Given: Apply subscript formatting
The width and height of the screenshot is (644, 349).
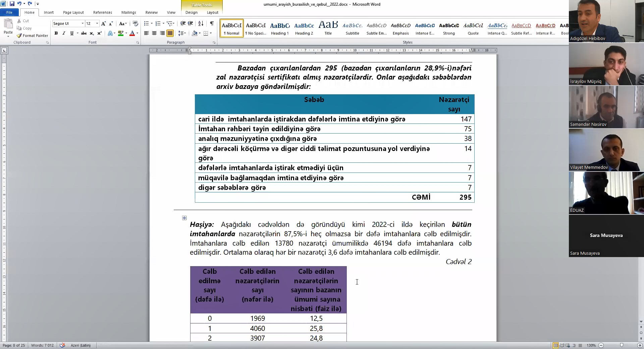Looking at the screenshot, I should pos(92,33).
